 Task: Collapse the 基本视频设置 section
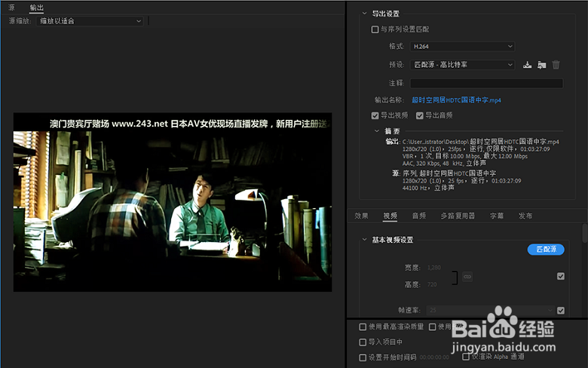pos(365,240)
